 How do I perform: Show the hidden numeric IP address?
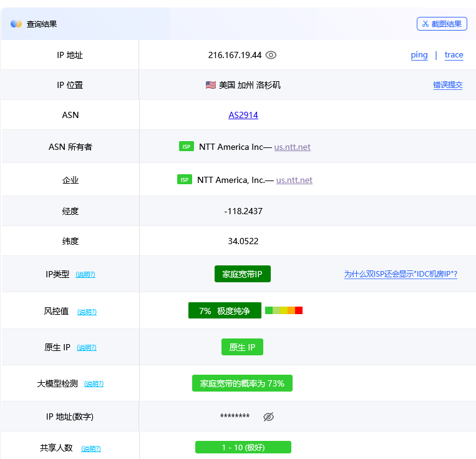(268, 417)
